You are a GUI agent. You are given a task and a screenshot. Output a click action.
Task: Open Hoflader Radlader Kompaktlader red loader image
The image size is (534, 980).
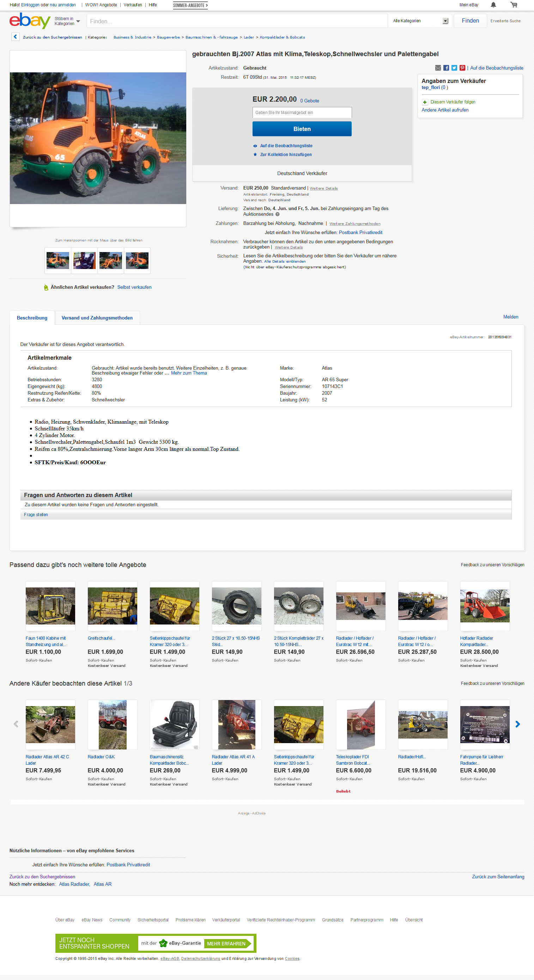click(485, 606)
